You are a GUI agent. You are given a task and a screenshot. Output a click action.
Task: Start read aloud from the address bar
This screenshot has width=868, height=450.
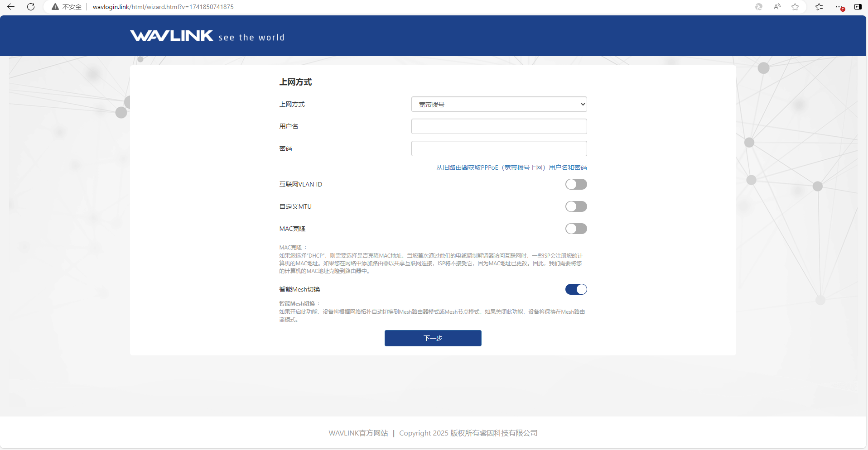(x=777, y=7)
